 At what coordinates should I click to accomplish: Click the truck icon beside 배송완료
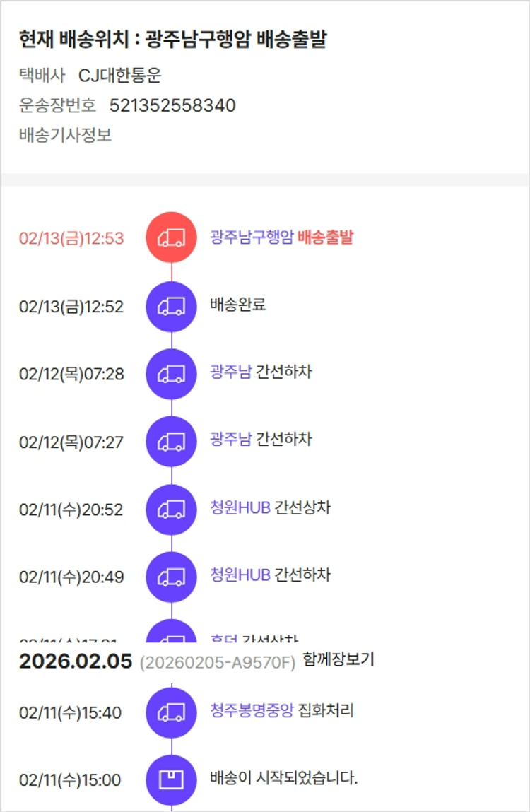click(x=171, y=307)
